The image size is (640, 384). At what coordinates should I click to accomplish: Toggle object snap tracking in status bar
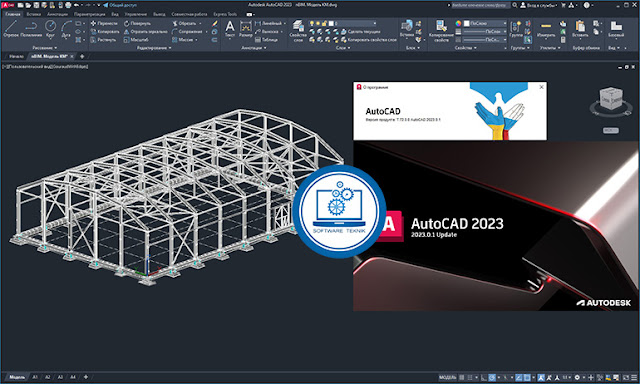pos(518,377)
